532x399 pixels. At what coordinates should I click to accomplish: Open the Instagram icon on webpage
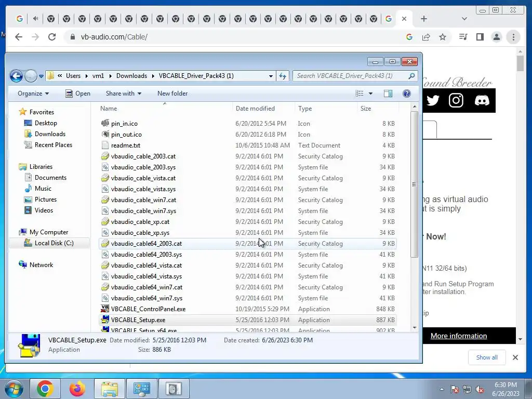456,100
